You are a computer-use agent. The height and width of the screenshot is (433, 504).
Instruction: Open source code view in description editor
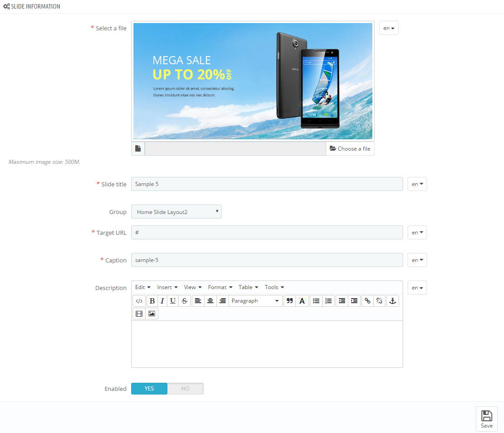pos(139,301)
